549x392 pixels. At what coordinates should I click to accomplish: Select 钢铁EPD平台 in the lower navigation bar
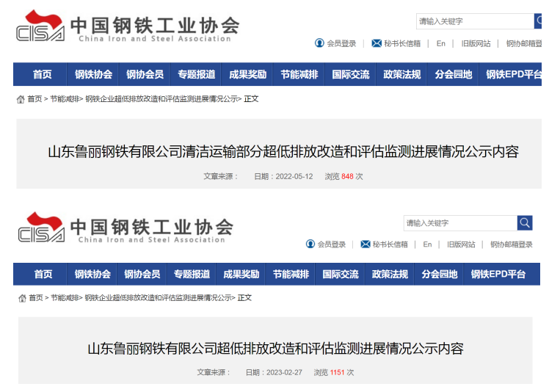coord(498,274)
